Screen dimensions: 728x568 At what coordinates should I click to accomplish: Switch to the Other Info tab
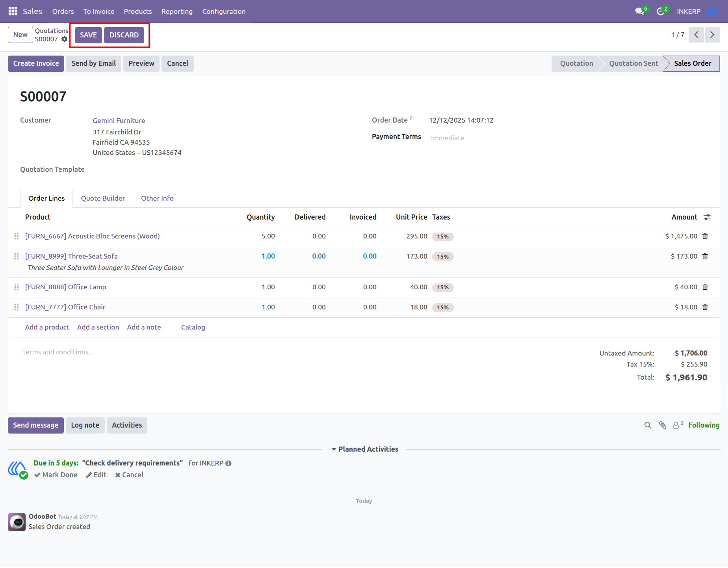157,198
